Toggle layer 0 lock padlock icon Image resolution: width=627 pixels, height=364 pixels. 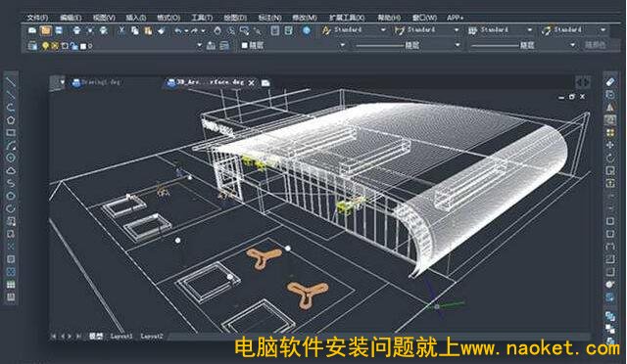(x=73, y=46)
